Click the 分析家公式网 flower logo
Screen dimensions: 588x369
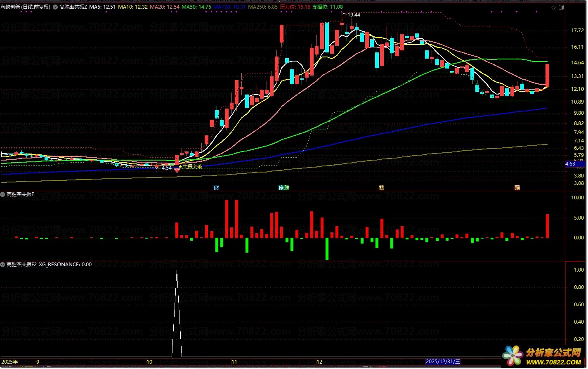[512, 355]
